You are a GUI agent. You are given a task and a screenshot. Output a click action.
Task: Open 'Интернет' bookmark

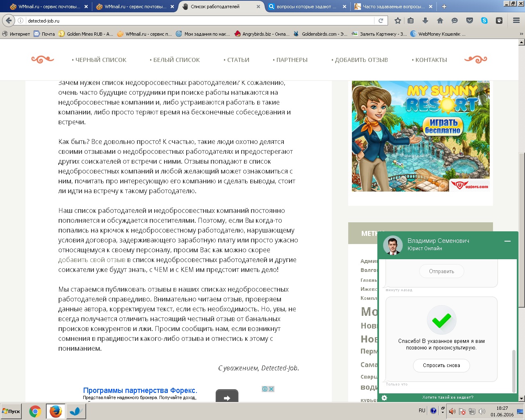16,34
